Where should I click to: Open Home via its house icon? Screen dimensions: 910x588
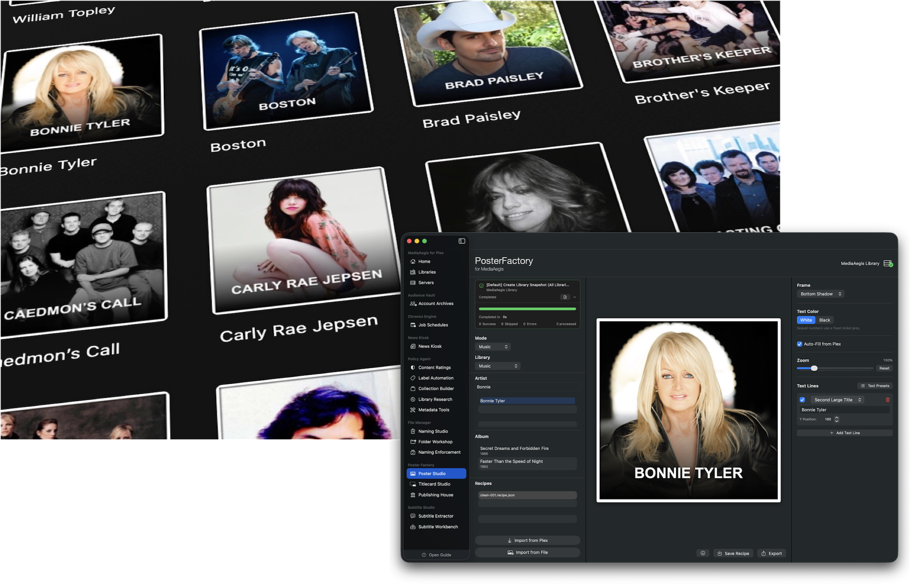click(x=413, y=261)
